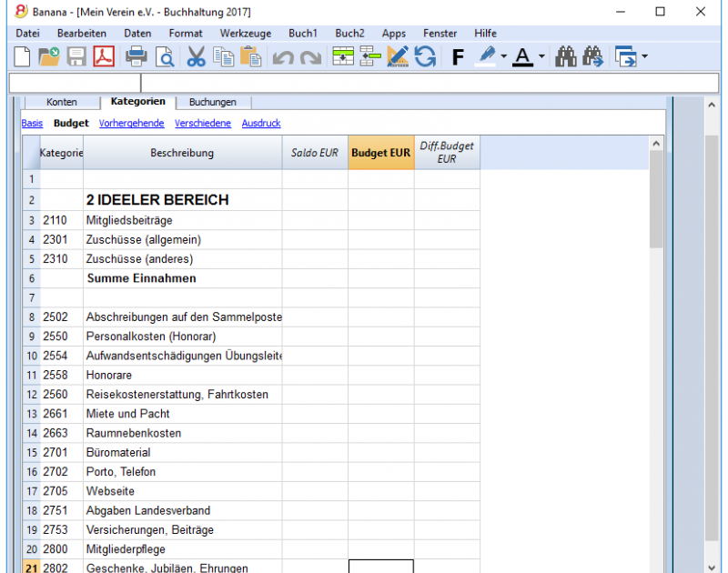
Task: Click outer window scrollbar up arrow
Action: click(712, 105)
